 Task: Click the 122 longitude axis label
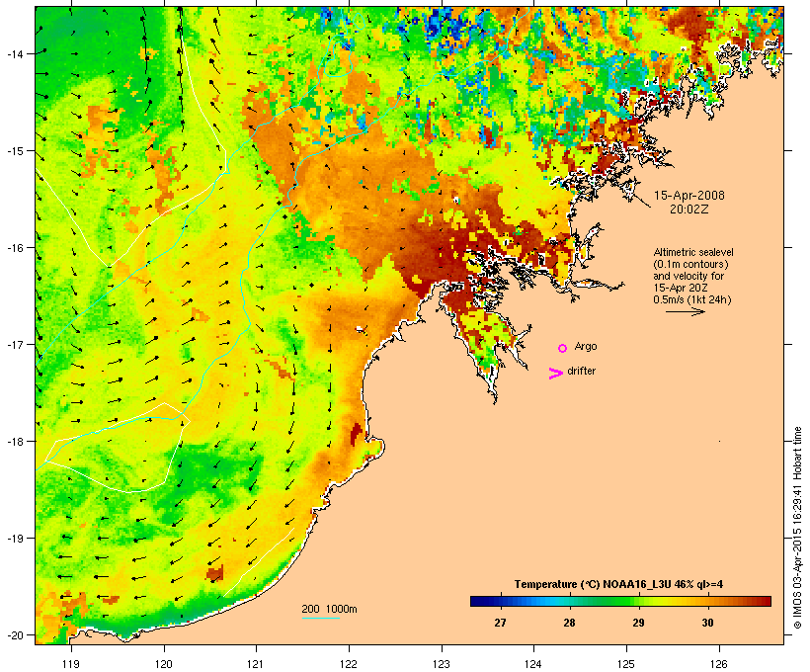tap(349, 664)
